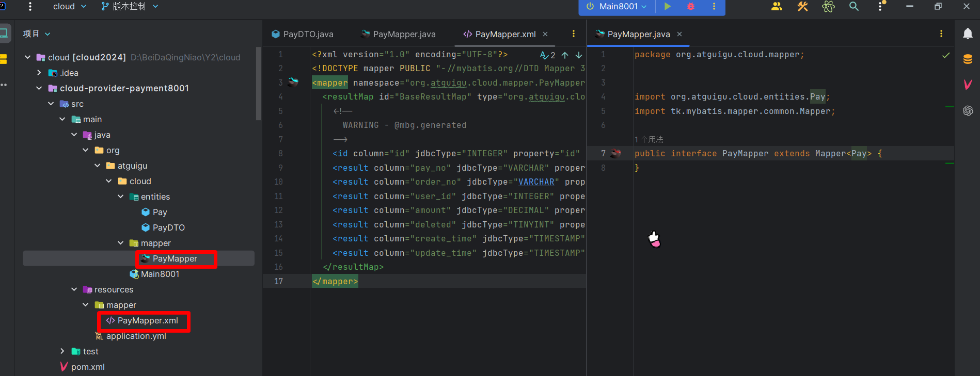This screenshot has height=376, width=980.
Task: Toggle the Project tool window icon
Action: point(4,34)
